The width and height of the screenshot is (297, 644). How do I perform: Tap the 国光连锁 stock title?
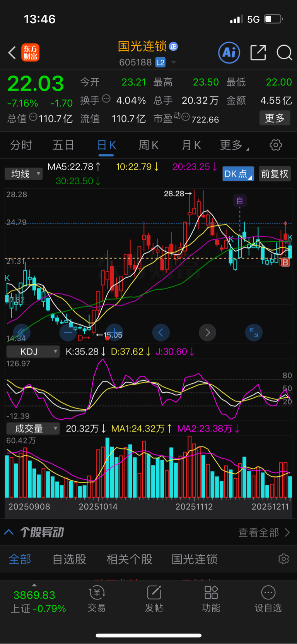click(142, 46)
